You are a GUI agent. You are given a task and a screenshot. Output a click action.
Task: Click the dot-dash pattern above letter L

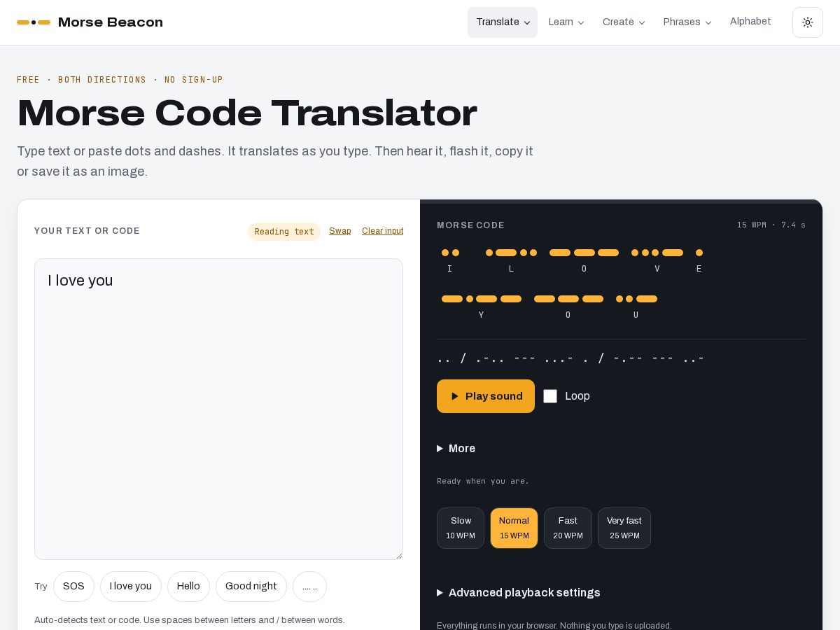[511, 253]
